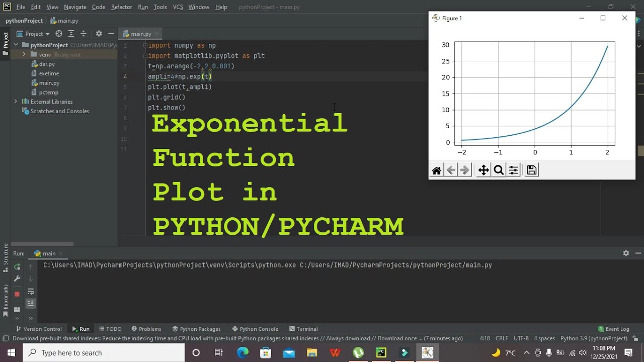This screenshot has height=362, width=644.
Task: Save the figure with the floppy disk icon
Action: (531, 170)
